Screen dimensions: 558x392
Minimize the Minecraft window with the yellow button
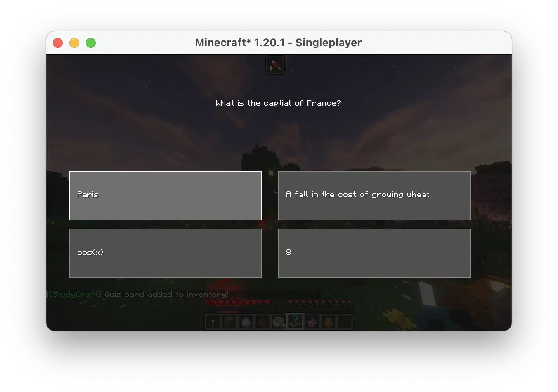click(74, 43)
